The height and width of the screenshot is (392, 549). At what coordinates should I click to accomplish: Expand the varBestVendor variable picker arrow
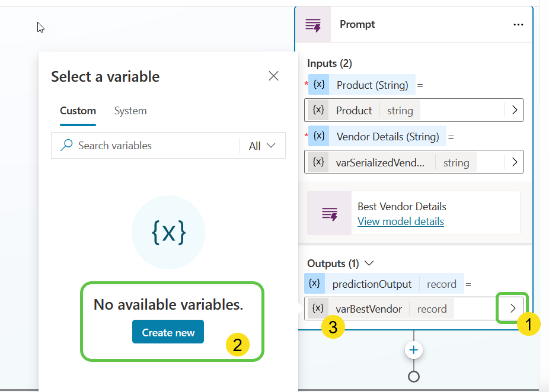pyautogui.click(x=513, y=308)
